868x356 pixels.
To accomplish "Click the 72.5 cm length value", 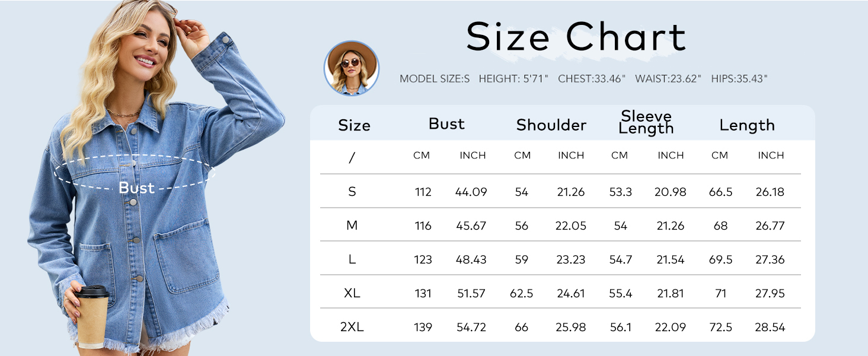I will tap(720, 327).
